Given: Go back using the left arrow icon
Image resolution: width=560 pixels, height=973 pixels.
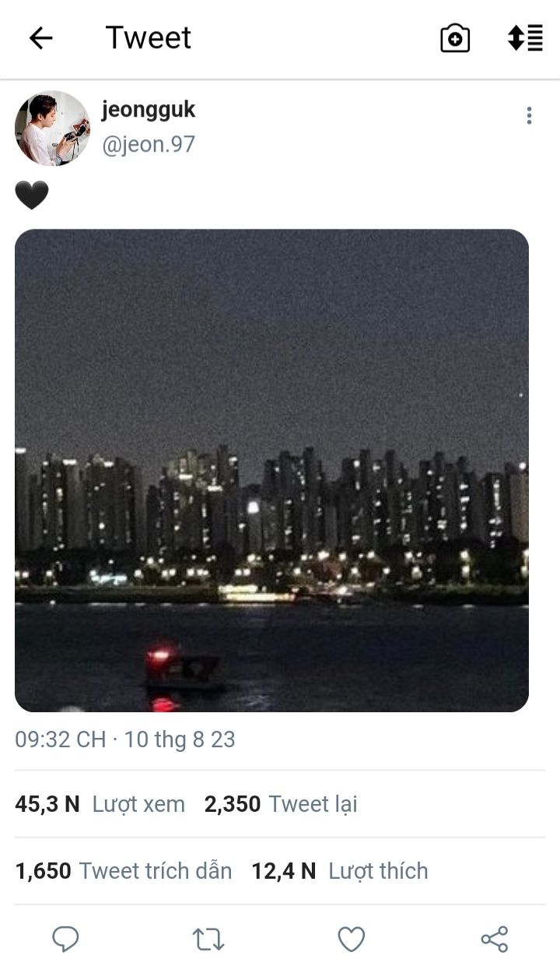Looking at the screenshot, I should click(40, 37).
